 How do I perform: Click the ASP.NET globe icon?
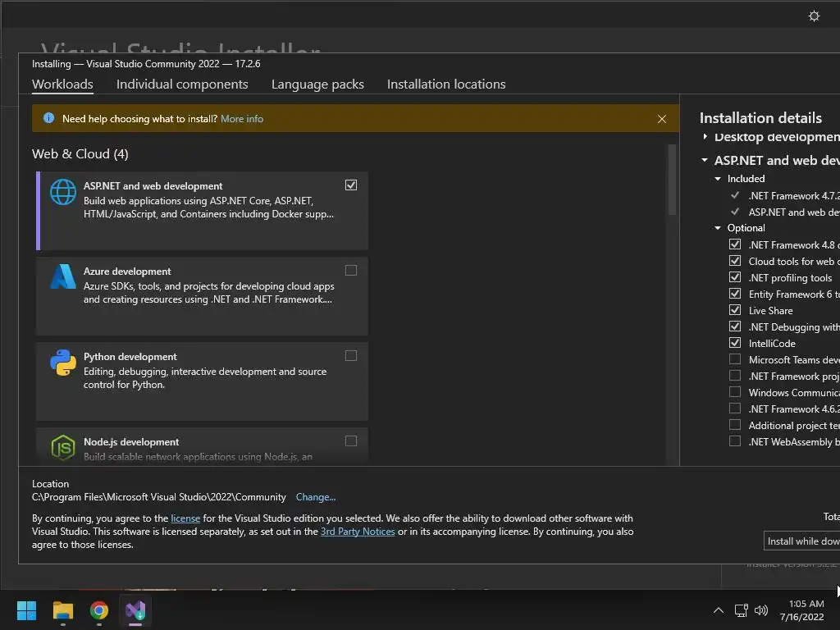(x=63, y=192)
